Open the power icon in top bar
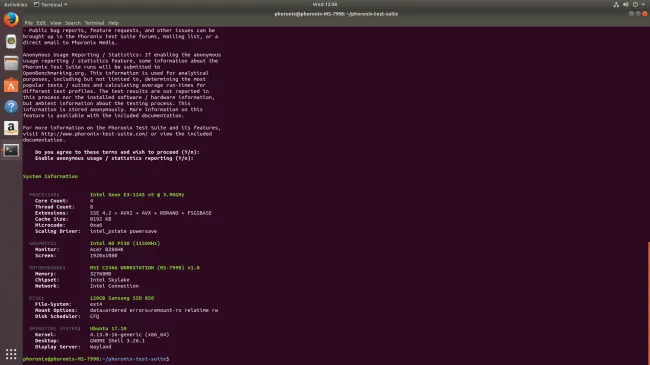Screen dimensions: 650x365 point(635,5)
